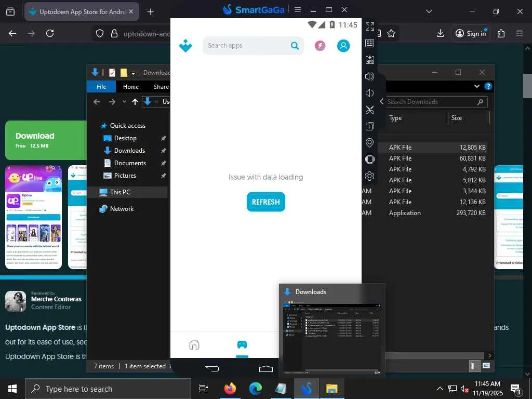This screenshot has width=532, height=399.
Task: Expand the File Explorer ribbon chevron
Action: [477, 86]
